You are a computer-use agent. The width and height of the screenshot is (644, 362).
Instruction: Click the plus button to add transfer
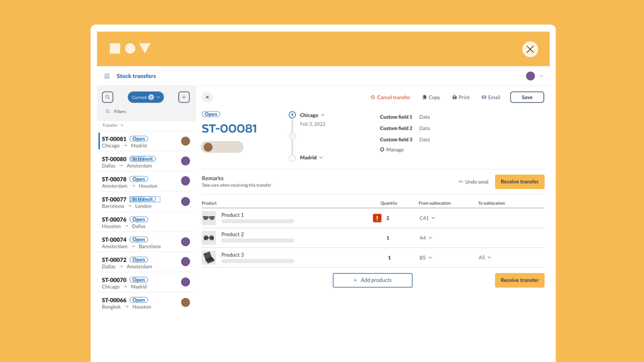(184, 97)
